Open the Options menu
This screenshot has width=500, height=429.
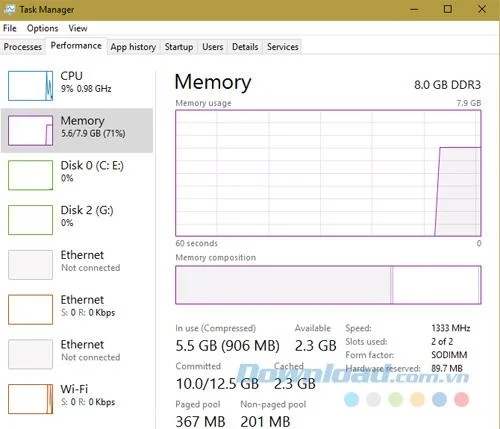click(x=42, y=28)
